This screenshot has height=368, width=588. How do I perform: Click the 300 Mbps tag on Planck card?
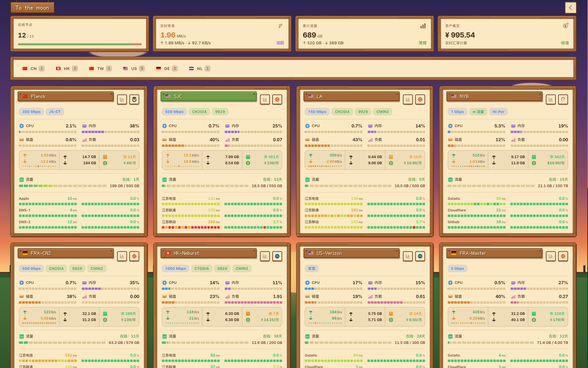pyautogui.click(x=31, y=112)
